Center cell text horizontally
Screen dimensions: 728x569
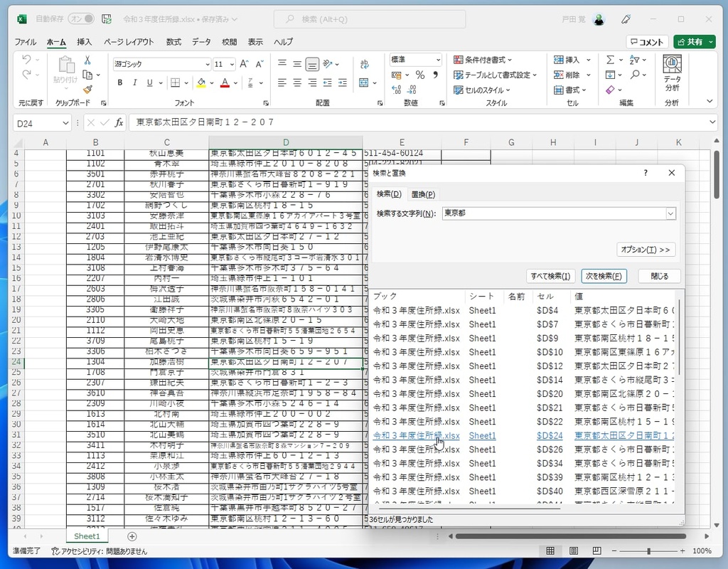(x=297, y=83)
